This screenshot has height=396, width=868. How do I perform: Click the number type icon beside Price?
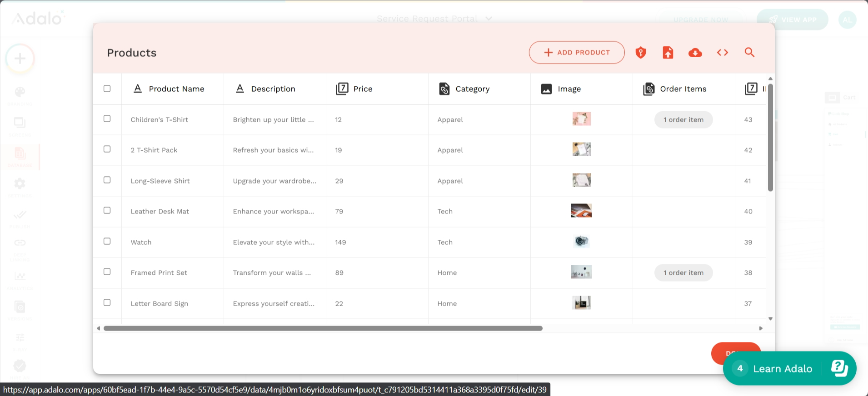[342, 89]
